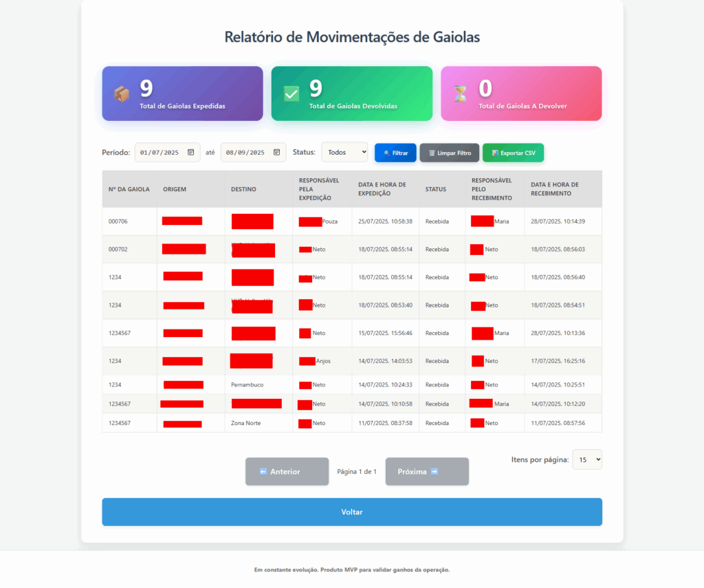The width and height of the screenshot is (704, 588).
Task: Click the Nº da Gaiola column header
Action: tap(129, 189)
